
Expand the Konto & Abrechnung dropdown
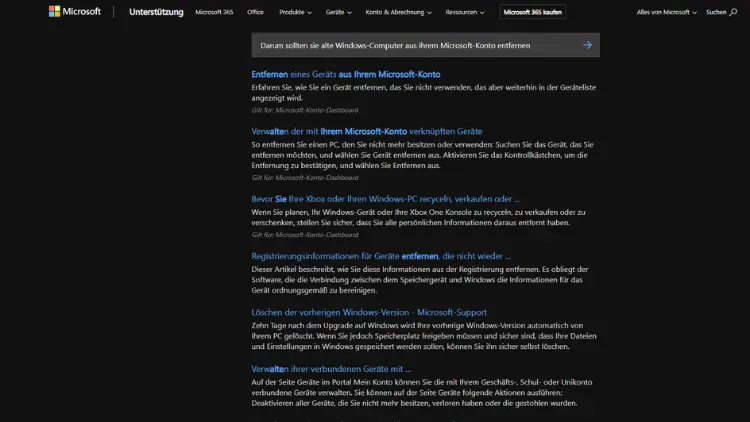[x=398, y=12]
